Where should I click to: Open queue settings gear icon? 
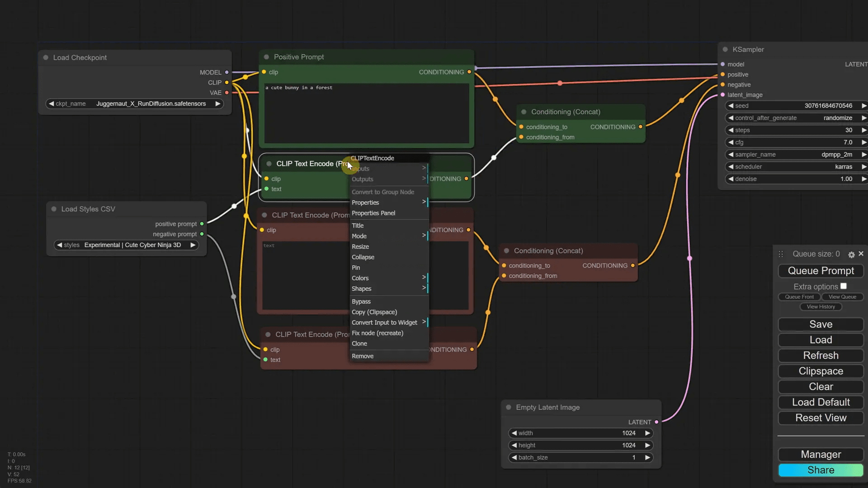851,254
